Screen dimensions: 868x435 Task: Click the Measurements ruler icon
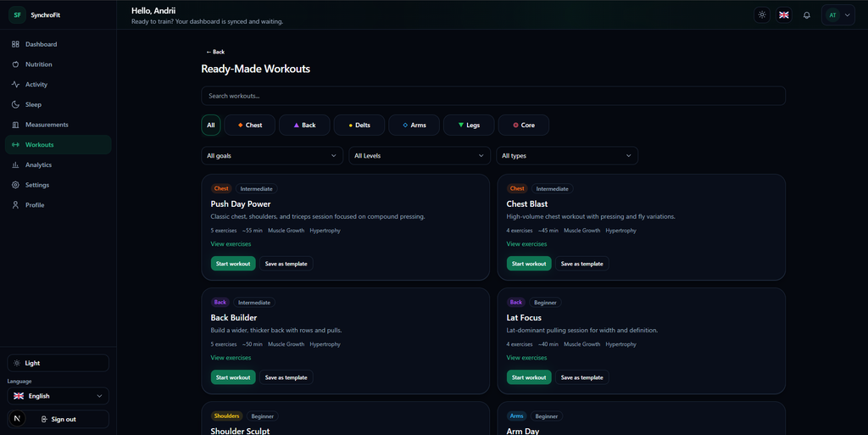click(x=15, y=125)
